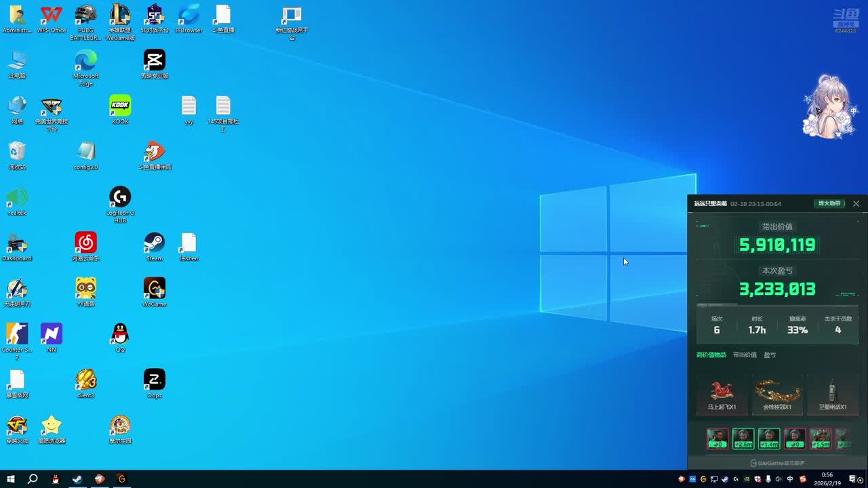
Task: Switch to the 带出价值 tab
Action: tap(745, 355)
